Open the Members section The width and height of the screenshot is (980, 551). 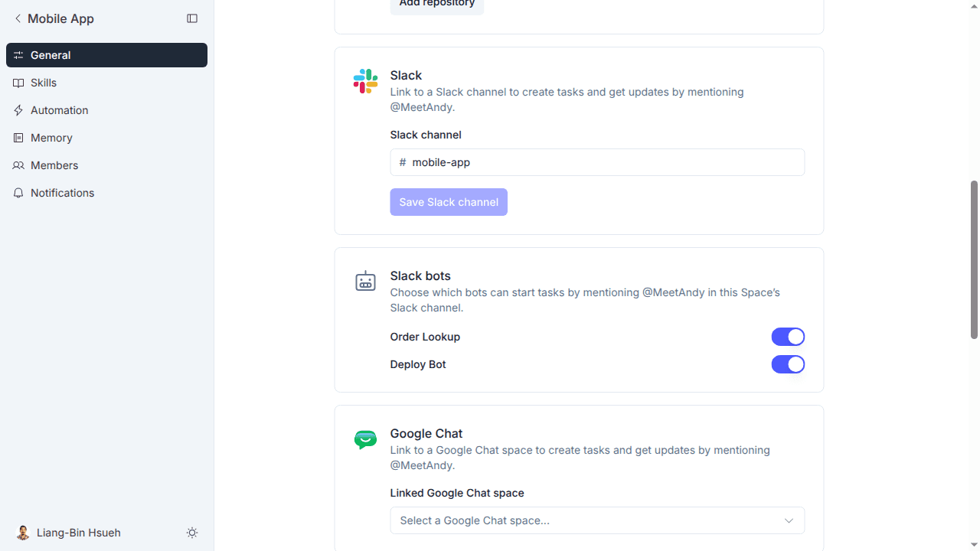106,165
